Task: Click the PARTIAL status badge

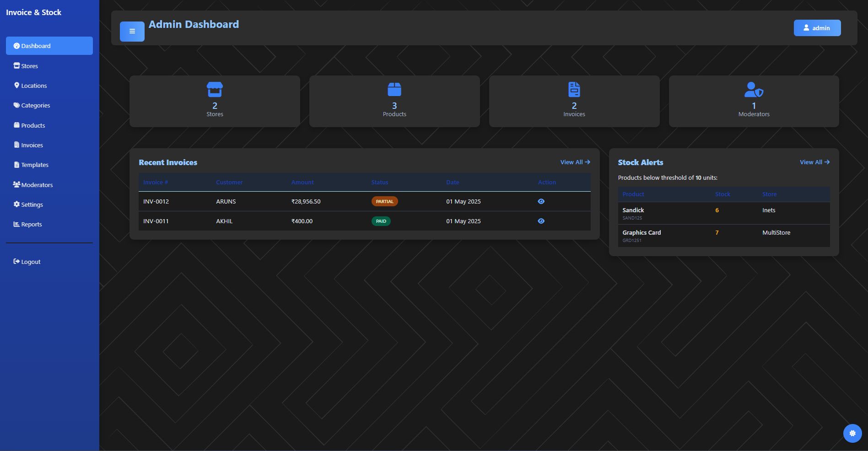Action: 384,201
